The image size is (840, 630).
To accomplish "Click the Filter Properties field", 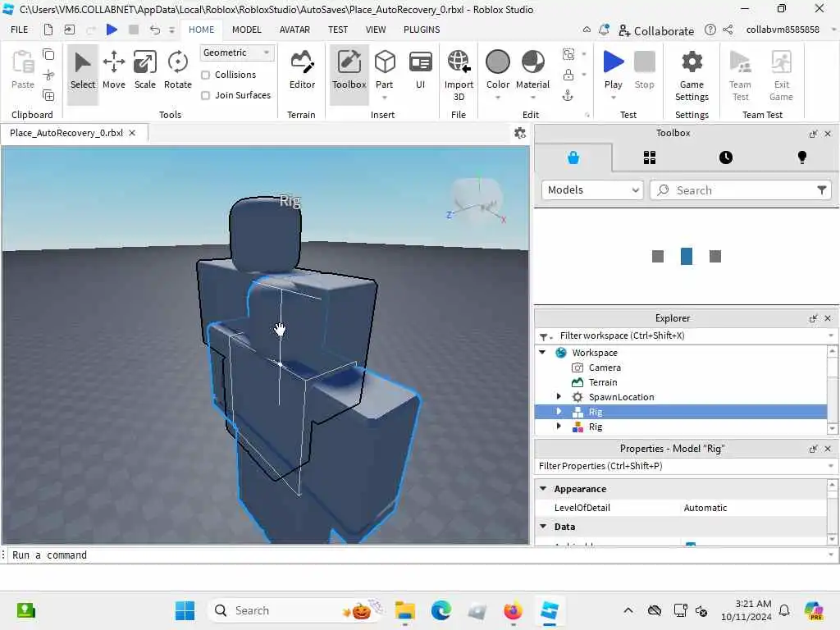I will (686, 466).
